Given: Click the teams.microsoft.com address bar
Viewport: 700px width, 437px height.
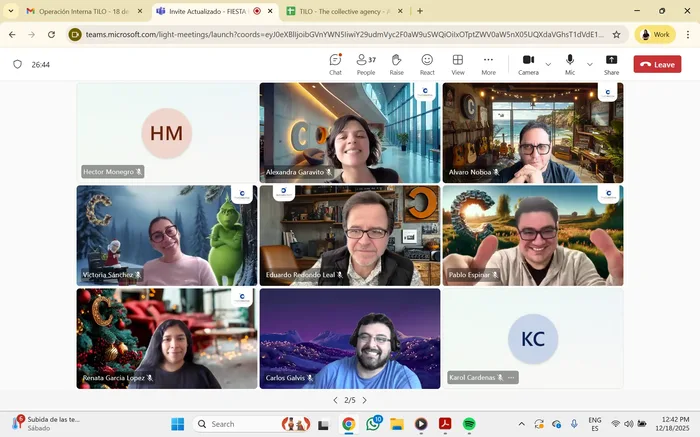Looking at the screenshot, I should click(344, 34).
